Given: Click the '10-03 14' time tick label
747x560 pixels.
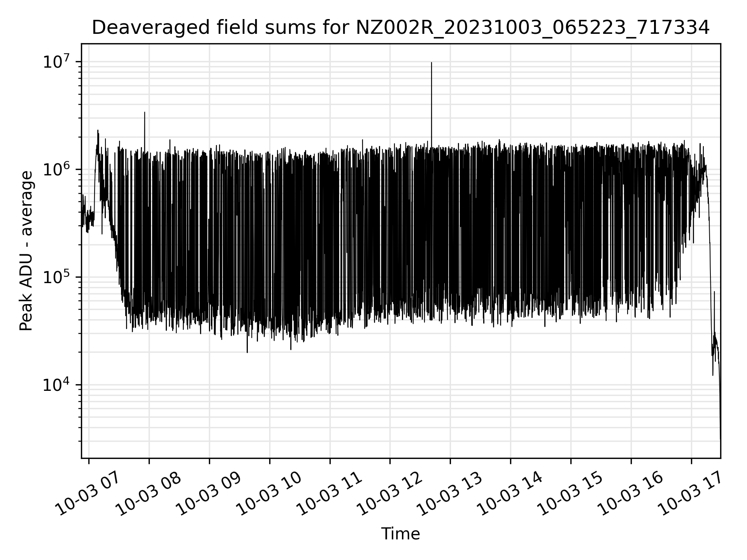Looking at the screenshot, I should pos(510,493).
